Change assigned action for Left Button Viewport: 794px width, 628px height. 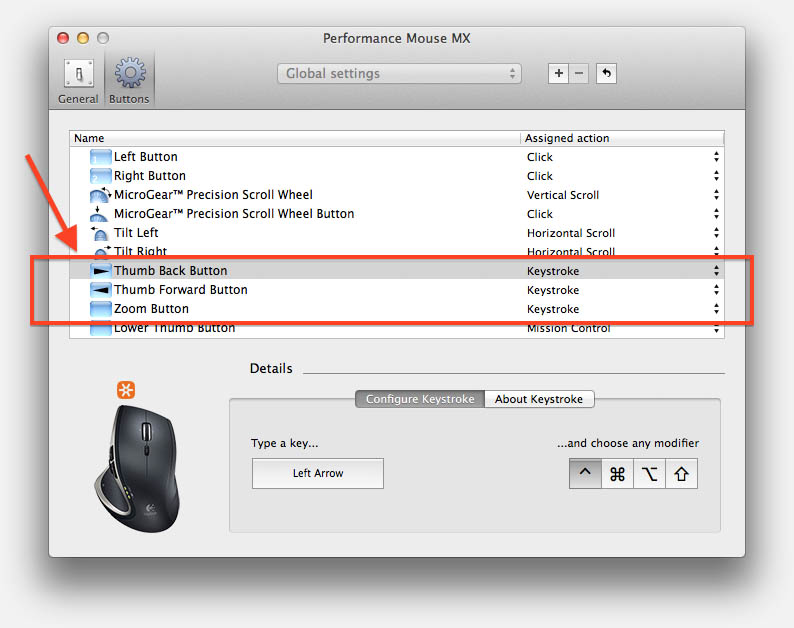pyautogui.click(x=716, y=157)
